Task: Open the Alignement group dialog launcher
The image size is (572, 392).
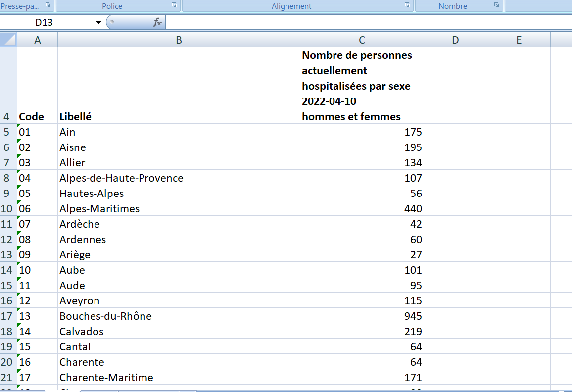Action: click(x=407, y=5)
